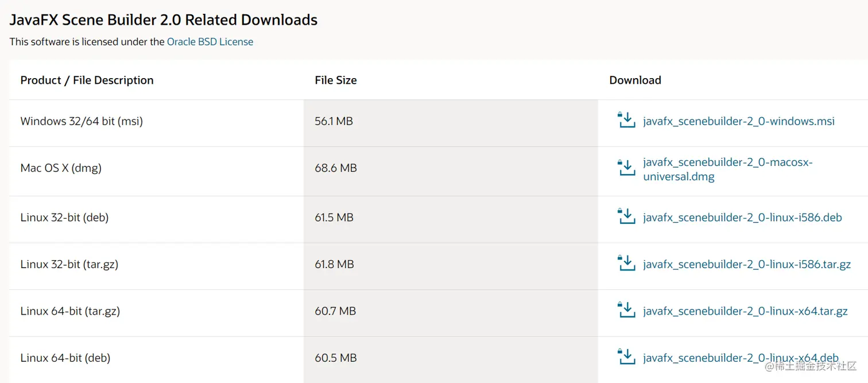Click download icon for Mac OS X dmg
The width and height of the screenshot is (868, 383).
tap(626, 168)
